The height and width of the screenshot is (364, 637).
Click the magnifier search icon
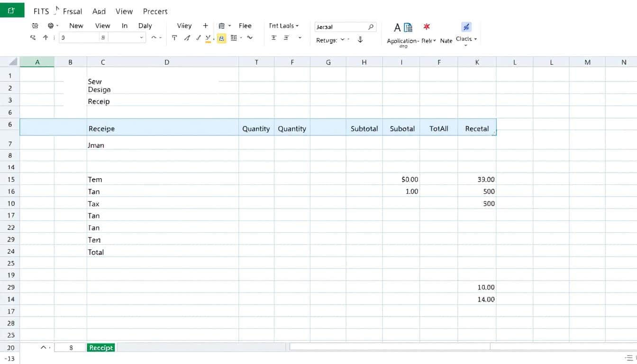click(x=371, y=27)
